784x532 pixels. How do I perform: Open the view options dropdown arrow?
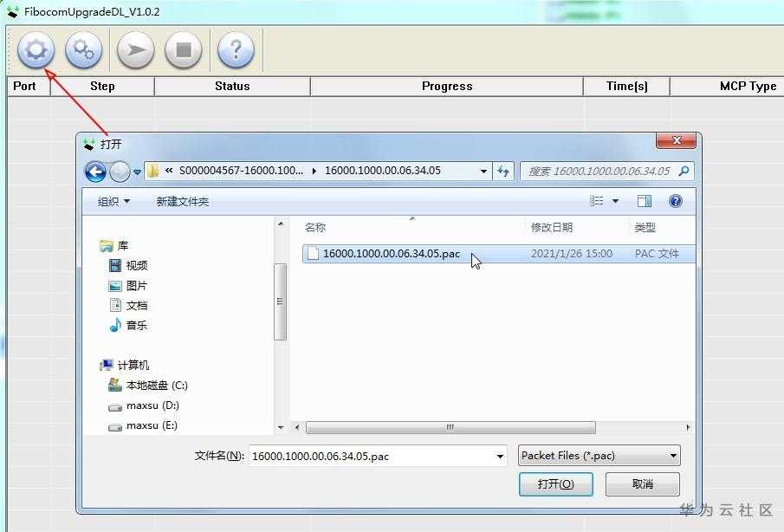615,201
